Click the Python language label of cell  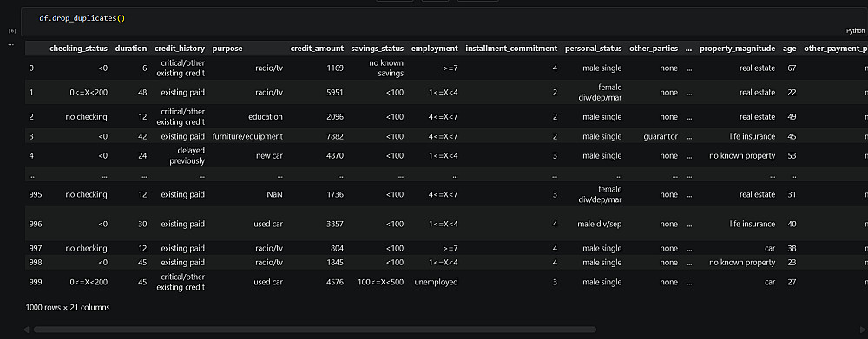pos(855,31)
